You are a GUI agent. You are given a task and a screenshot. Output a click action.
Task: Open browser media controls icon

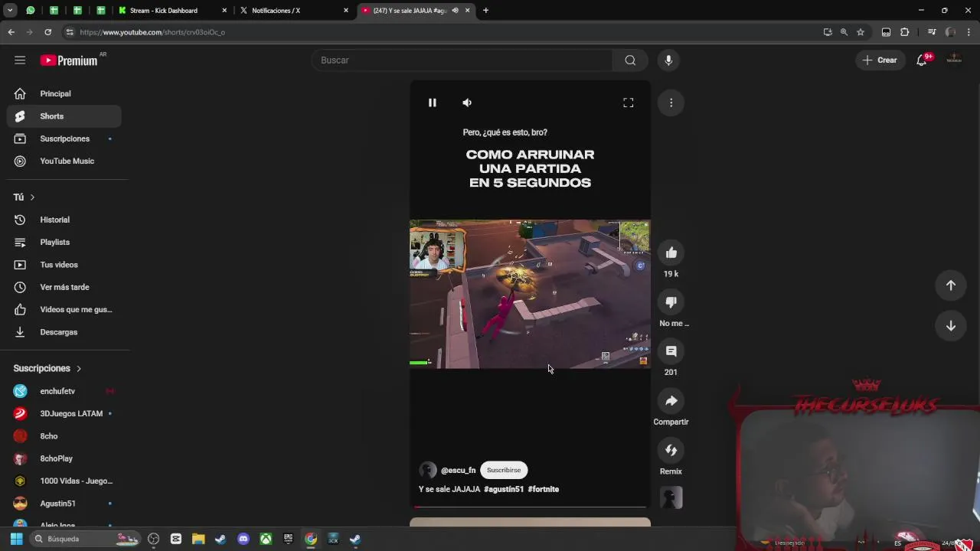point(932,32)
